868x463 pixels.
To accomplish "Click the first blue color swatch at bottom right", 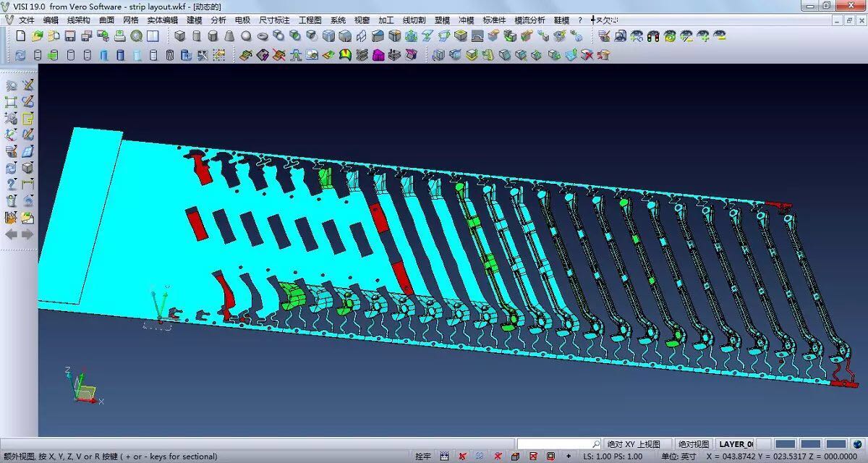I will pyautogui.click(x=786, y=444).
